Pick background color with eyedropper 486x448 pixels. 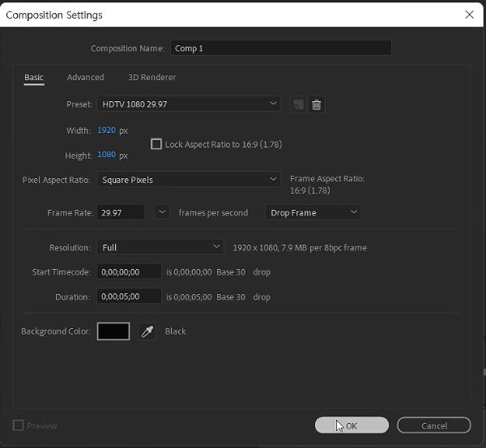(147, 331)
